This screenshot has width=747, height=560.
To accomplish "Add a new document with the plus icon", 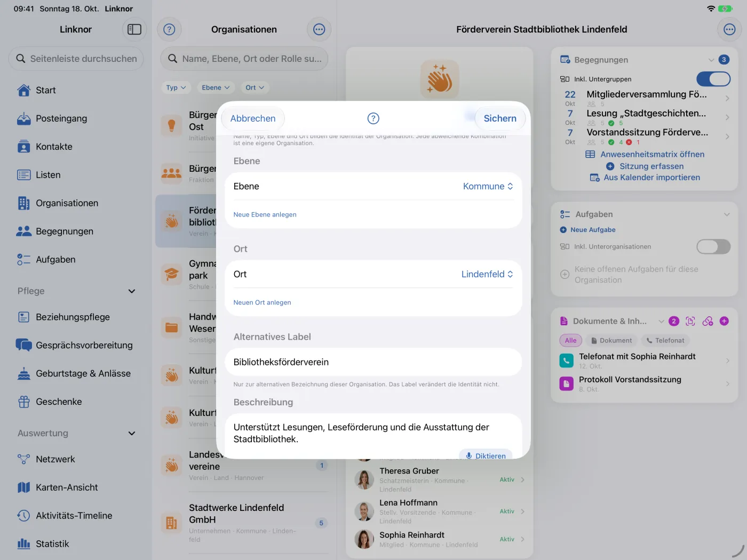I will tap(724, 321).
